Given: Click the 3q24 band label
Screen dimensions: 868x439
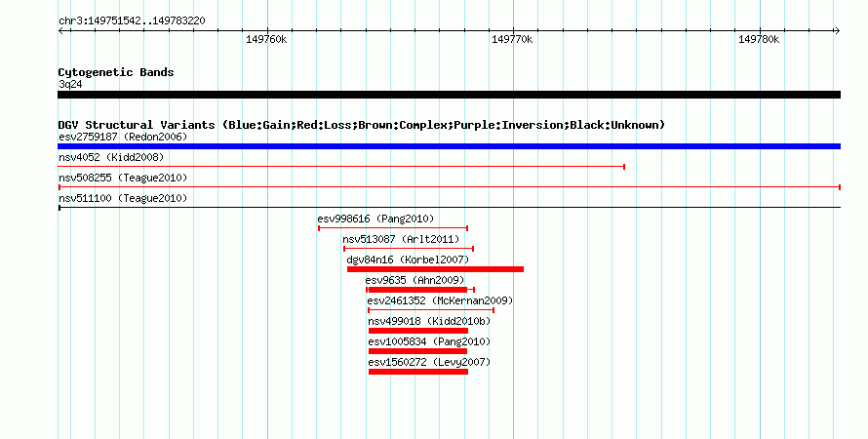Looking at the screenshot, I should coord(70,84).
